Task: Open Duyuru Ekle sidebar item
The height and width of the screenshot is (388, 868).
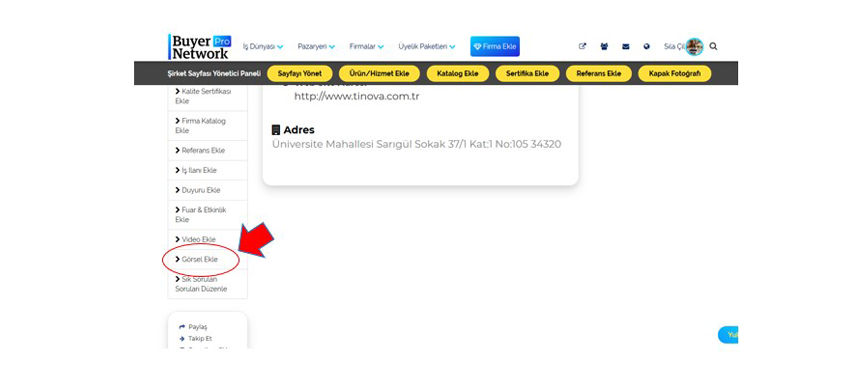Action: [208, 190]
